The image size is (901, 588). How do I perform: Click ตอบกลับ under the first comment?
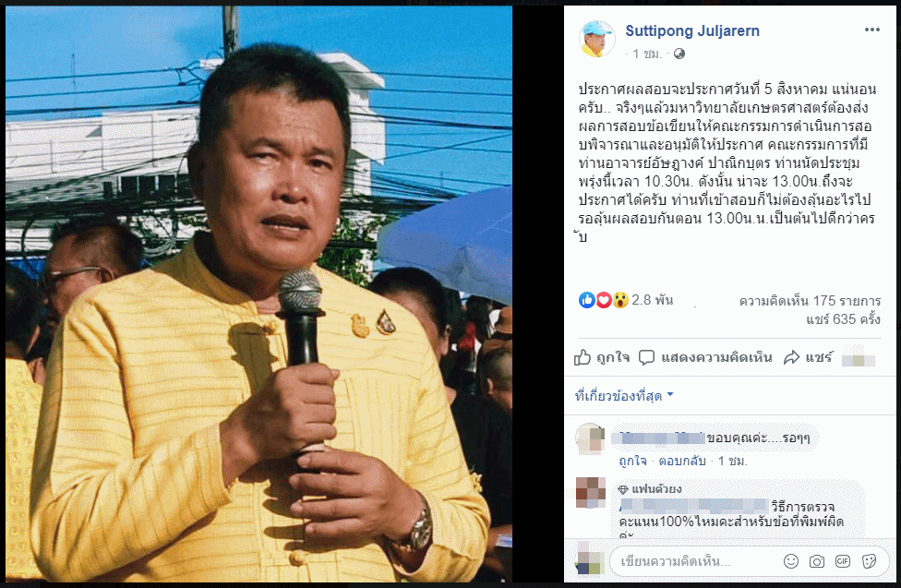click(x=681, y=461)
